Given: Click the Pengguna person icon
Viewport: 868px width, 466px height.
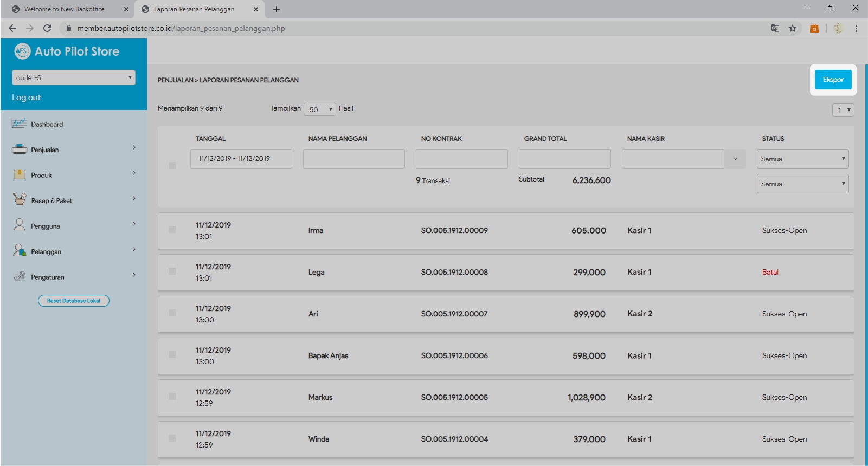Looking at the screenshot, I should click(19, 225).
